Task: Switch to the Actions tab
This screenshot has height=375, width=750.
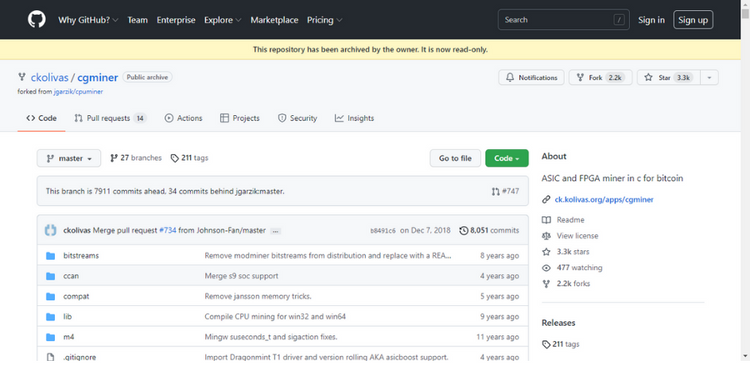Action: [x=183, y=118]
